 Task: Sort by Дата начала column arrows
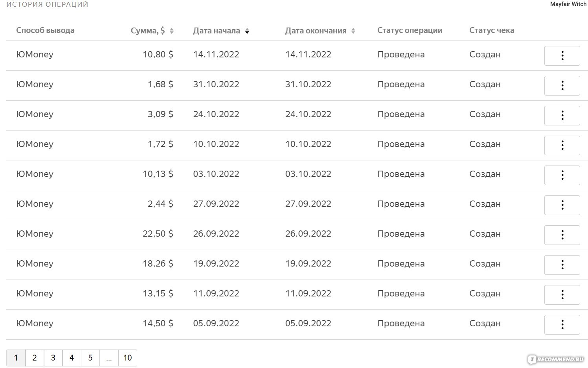pos(247,31)
